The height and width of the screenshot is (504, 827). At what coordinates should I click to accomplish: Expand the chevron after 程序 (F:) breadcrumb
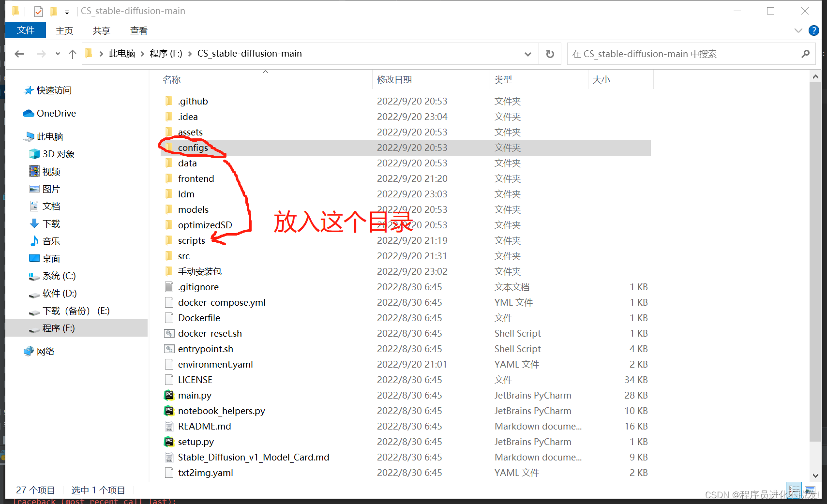tap(190, 54)
